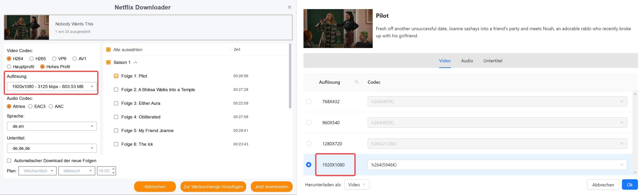644x195 pixels.
Task: Select the AAC audio codec
Action: (51, 106)
